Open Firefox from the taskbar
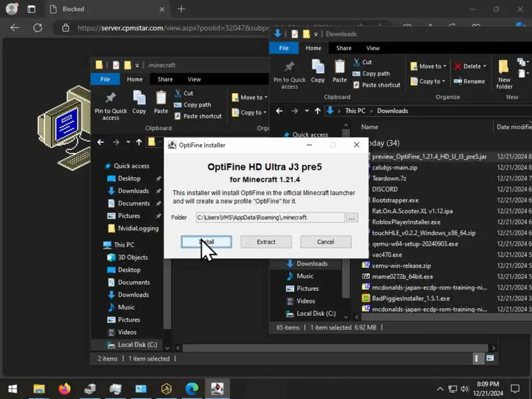The image size is (532, 399). 64,389
